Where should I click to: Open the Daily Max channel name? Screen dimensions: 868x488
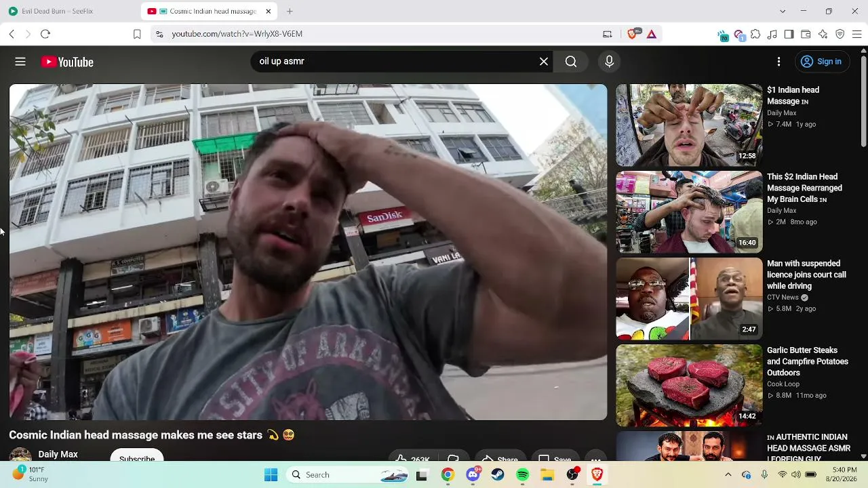coord(58,454)
